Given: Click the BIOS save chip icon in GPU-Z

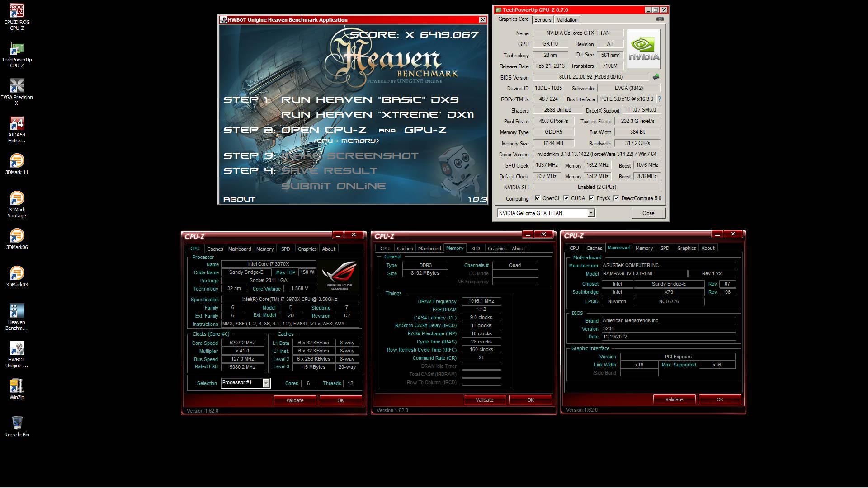Looking at the screenshot, I should tap(656, 77).
